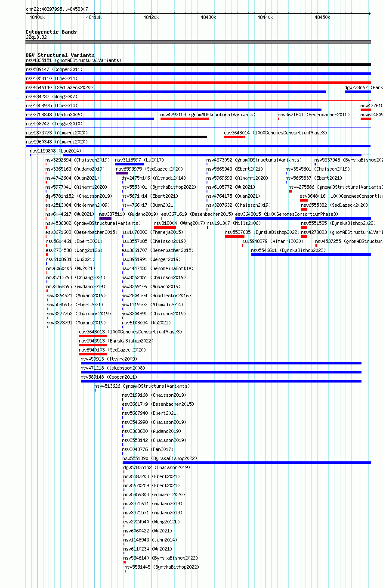Screen dimensions: 383x588
Task: Select the red bar below nsv4292159
Action: point(185,119)
